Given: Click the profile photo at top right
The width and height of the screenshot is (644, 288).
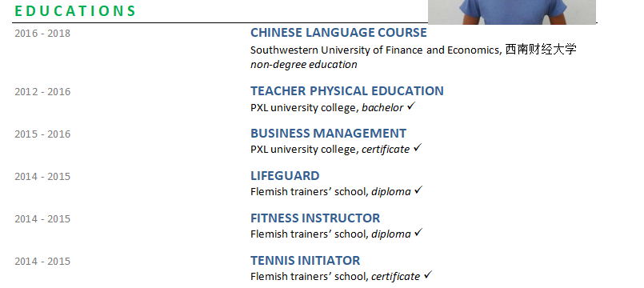Looking at the screenshot, I should [x=512, y=12].
